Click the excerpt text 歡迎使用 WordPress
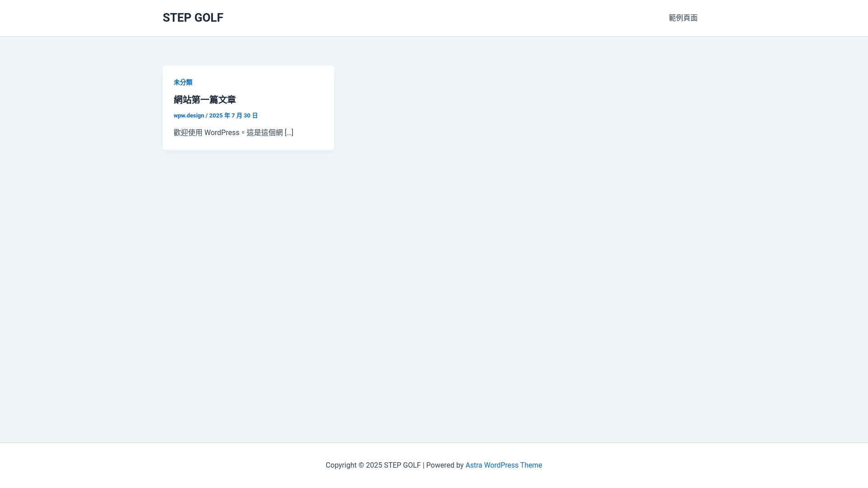This screenshot has width=868, height=488. pyautogui.click(x=207, y=133)
